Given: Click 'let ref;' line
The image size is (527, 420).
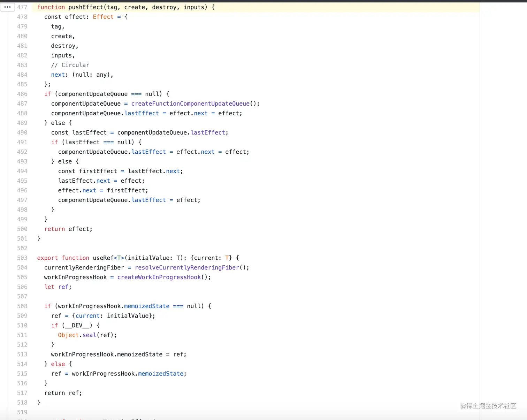Looking at the screenshot, I should click(x=58, y=287).
